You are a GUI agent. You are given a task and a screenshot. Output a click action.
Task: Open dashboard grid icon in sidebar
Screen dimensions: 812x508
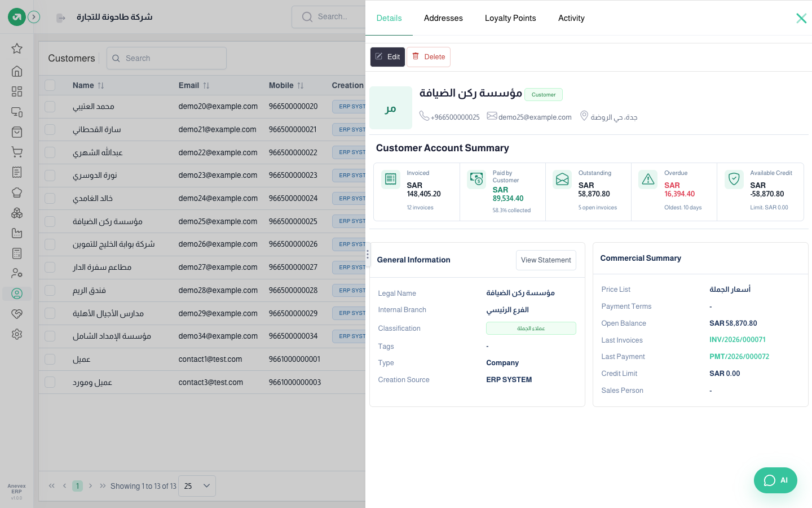coord(17,91)
